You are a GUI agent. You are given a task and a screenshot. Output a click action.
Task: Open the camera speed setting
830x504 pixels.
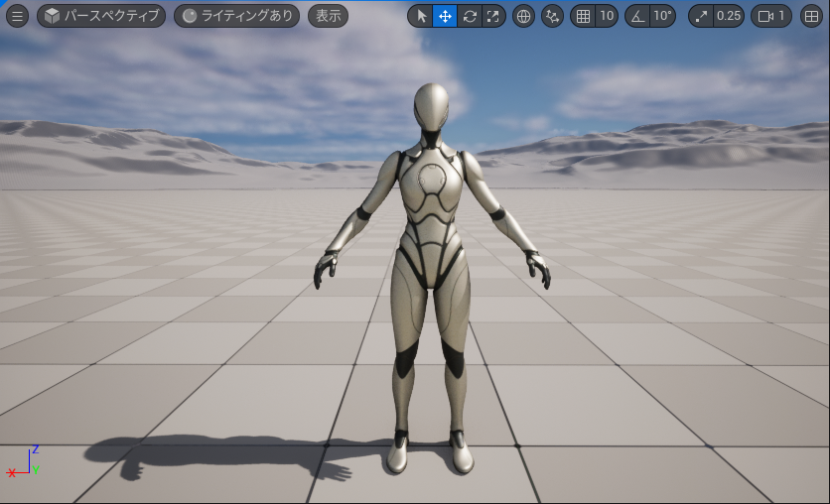(771, 16)
